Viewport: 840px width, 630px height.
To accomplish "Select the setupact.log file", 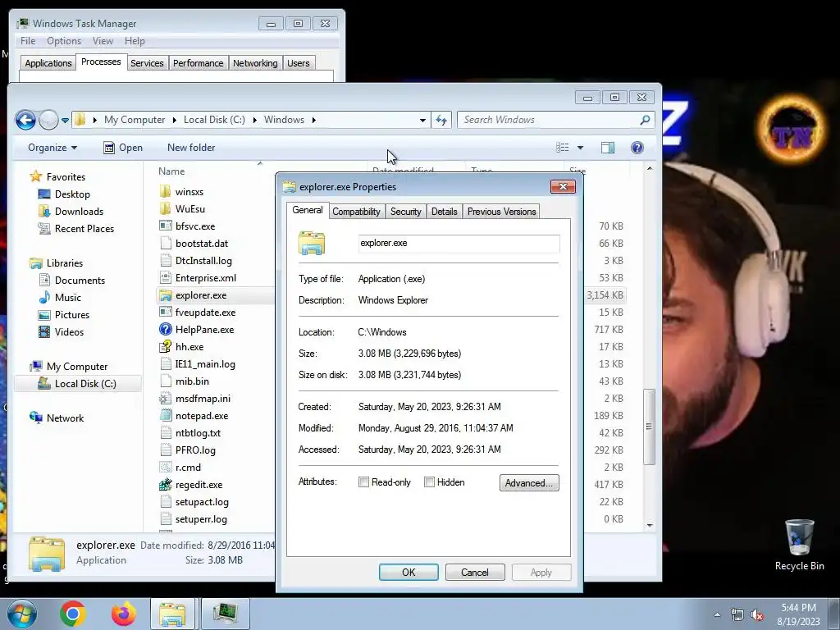I will 202,502.
